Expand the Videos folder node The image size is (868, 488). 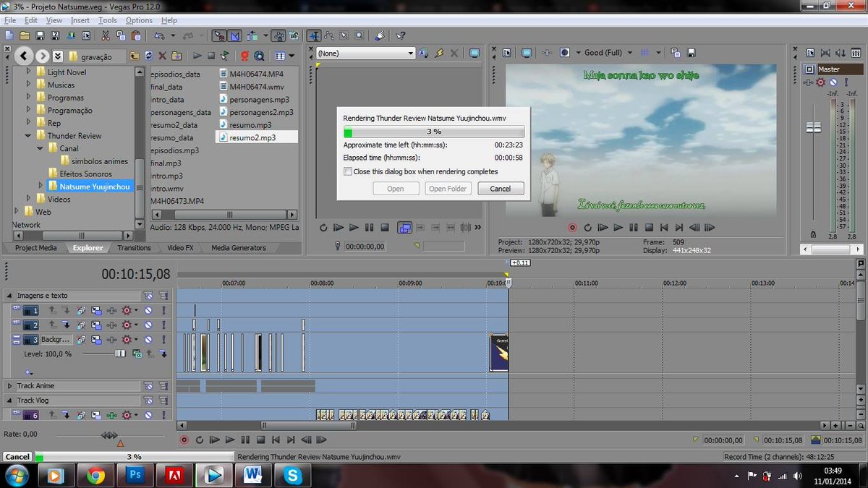coord(30,199)
